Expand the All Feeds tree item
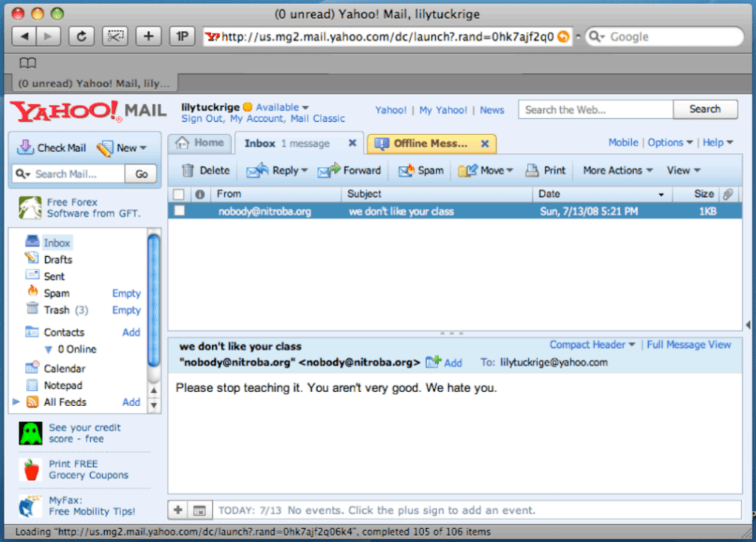 tap(16, 402)
